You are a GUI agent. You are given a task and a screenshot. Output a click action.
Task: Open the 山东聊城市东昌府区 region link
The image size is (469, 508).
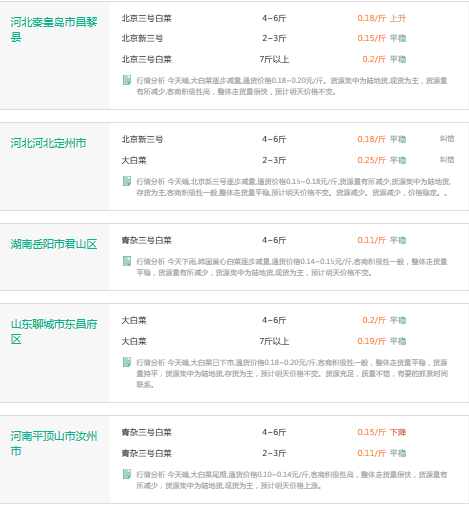point(54,331)
